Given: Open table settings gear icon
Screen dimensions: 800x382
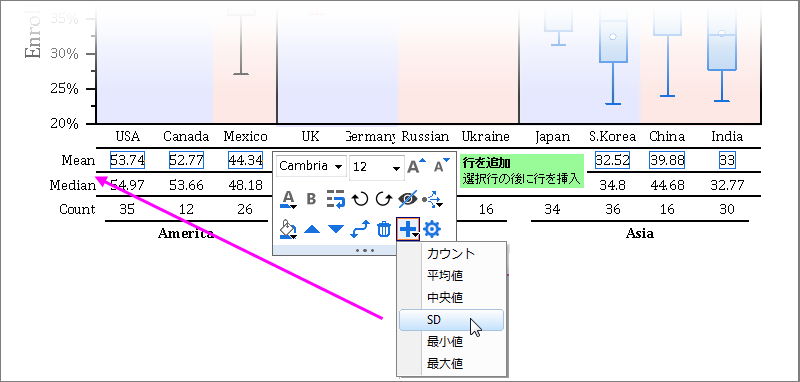Looking at the screenshot, I should pos(432,230).
